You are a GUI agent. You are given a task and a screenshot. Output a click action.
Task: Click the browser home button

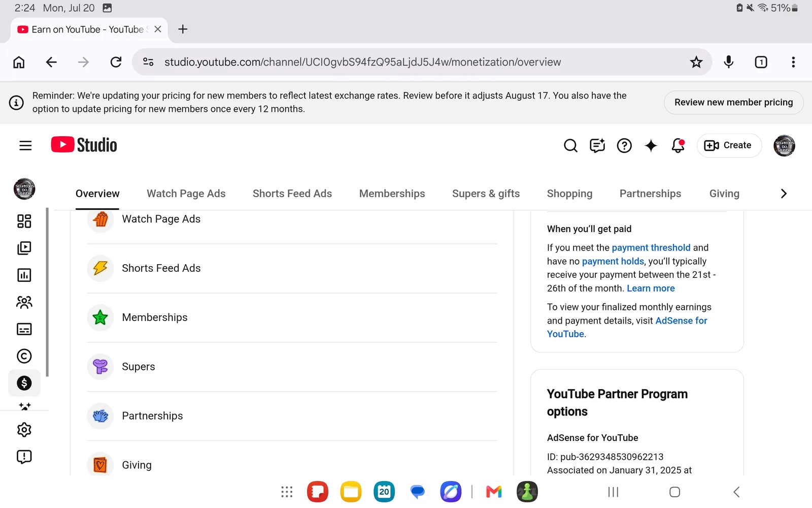click(19, 62)
